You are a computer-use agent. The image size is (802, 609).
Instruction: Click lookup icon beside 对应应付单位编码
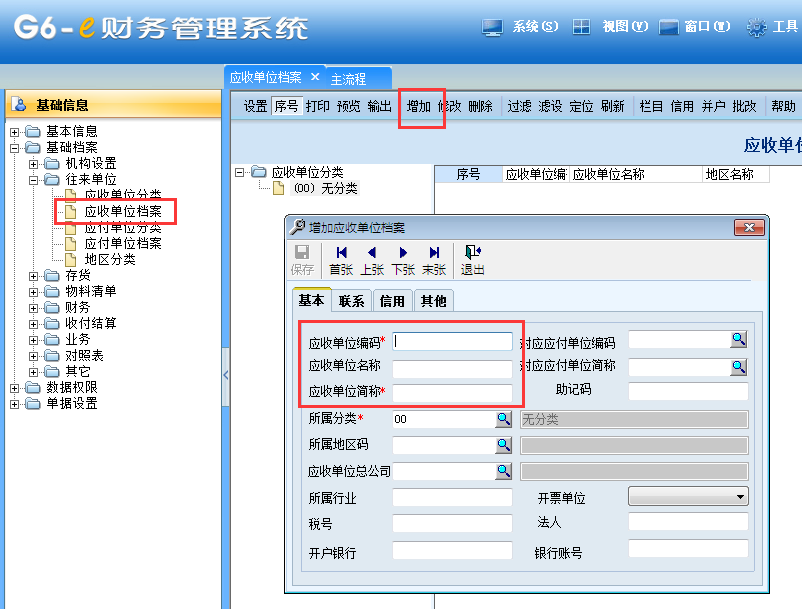tap(739, 340)
